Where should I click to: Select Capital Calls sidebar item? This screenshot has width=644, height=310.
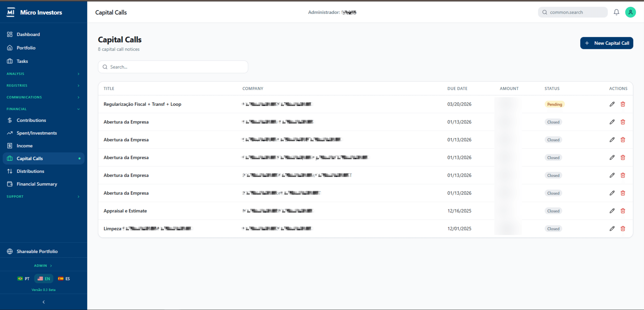tap(43, 159)
